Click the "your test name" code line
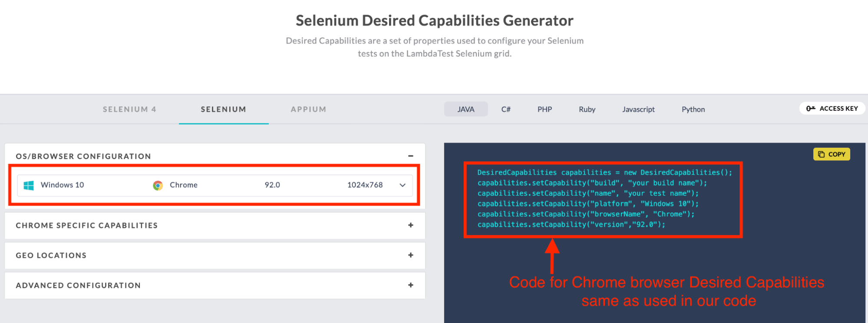The image size is (868, 323). click(588, 193)
